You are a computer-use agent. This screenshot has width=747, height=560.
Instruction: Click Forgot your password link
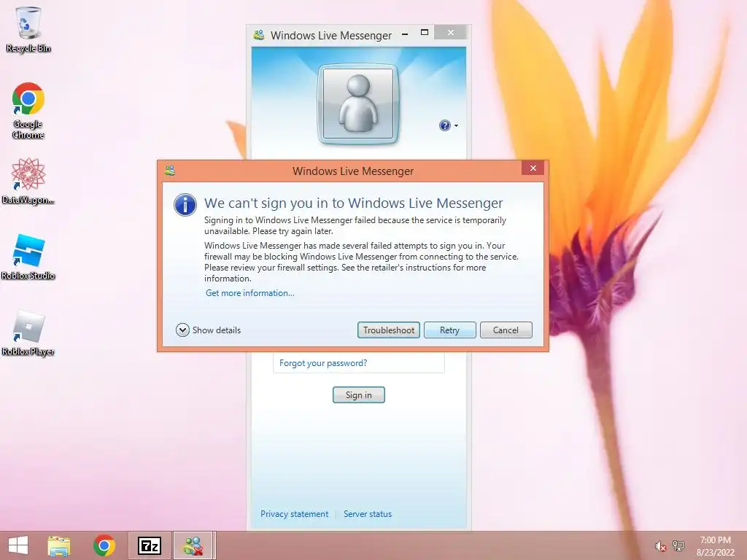323,363
